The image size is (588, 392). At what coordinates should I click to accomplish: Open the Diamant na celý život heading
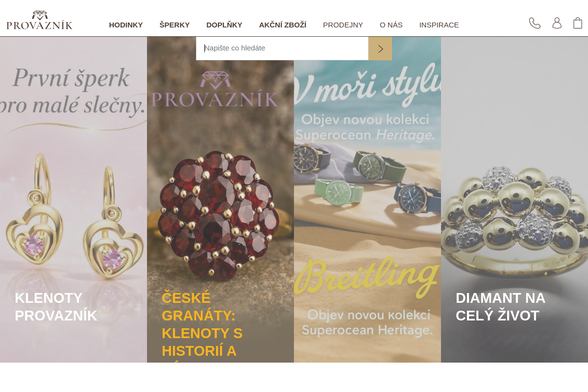coord(500,307)
